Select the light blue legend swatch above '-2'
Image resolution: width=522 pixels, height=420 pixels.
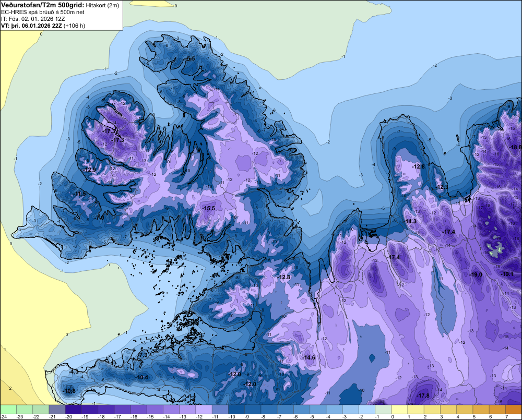[x=367, y=409]
